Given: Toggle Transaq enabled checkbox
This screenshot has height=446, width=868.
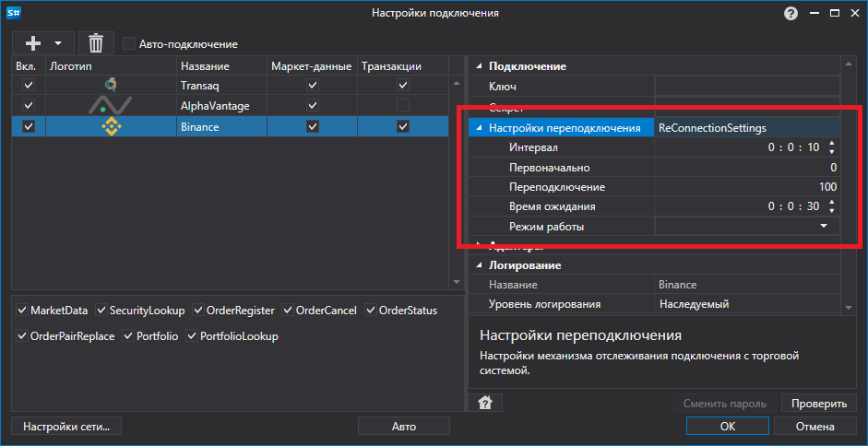Looking at the screenshot, I should tap(28, 85).
